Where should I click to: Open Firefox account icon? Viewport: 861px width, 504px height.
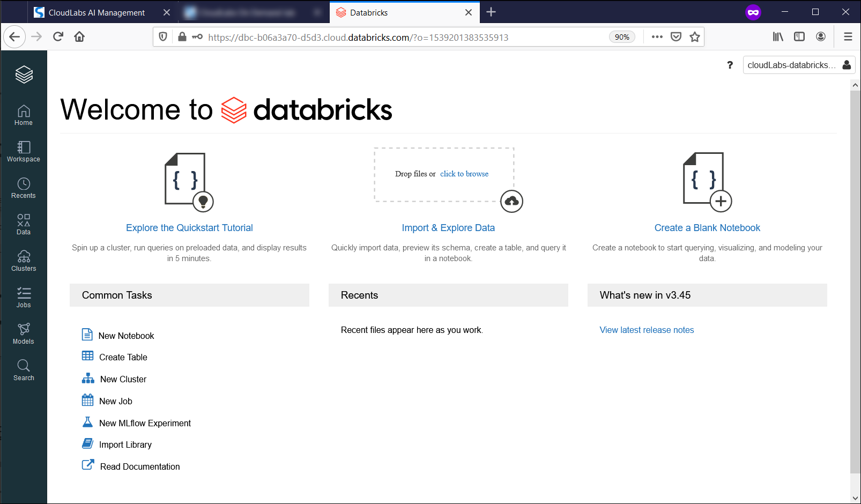click(x=821, y=36)
